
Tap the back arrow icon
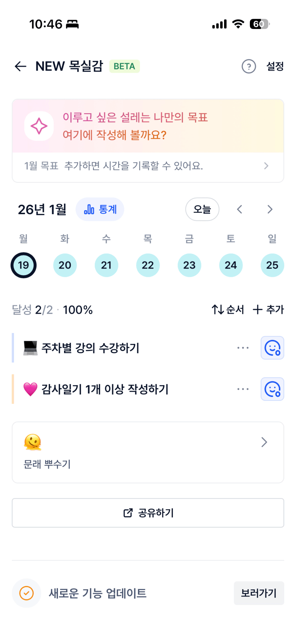point(21,66)
